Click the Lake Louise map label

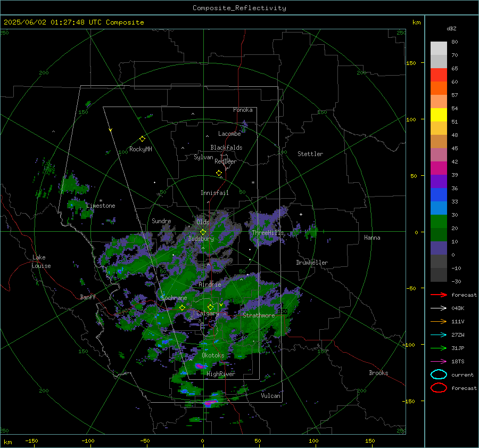42,262
